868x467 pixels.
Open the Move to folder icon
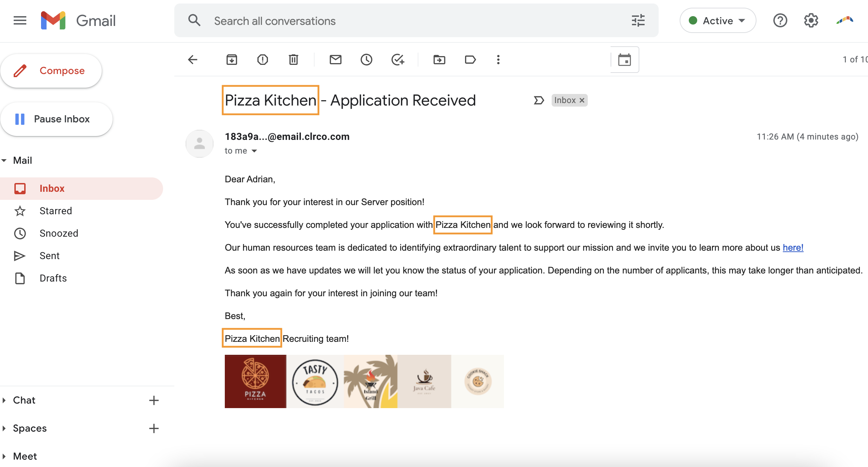pos(439,60)
